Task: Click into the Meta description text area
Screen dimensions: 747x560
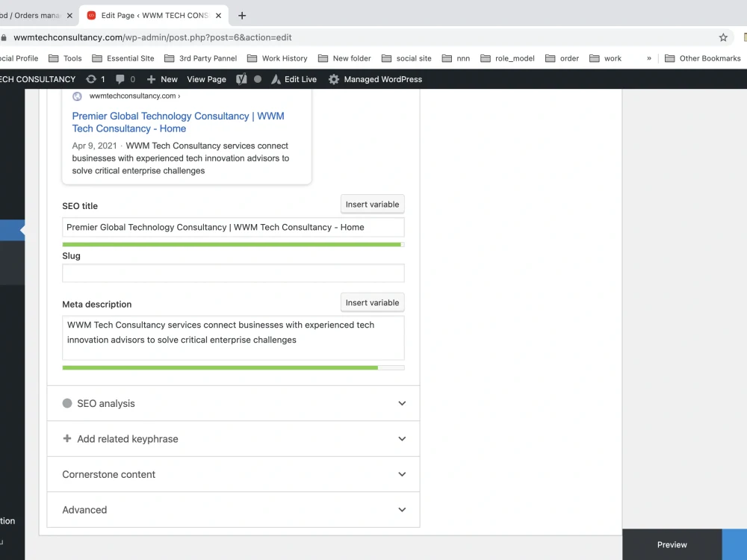Action: point(233,338)
